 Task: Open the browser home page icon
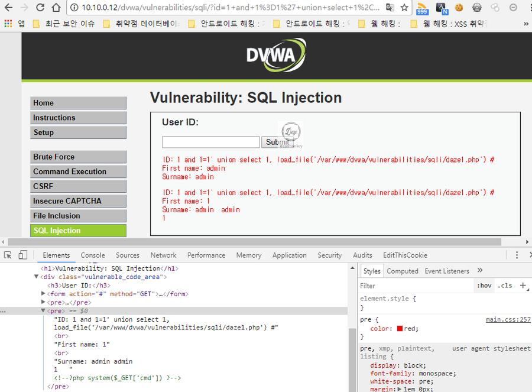56,7
